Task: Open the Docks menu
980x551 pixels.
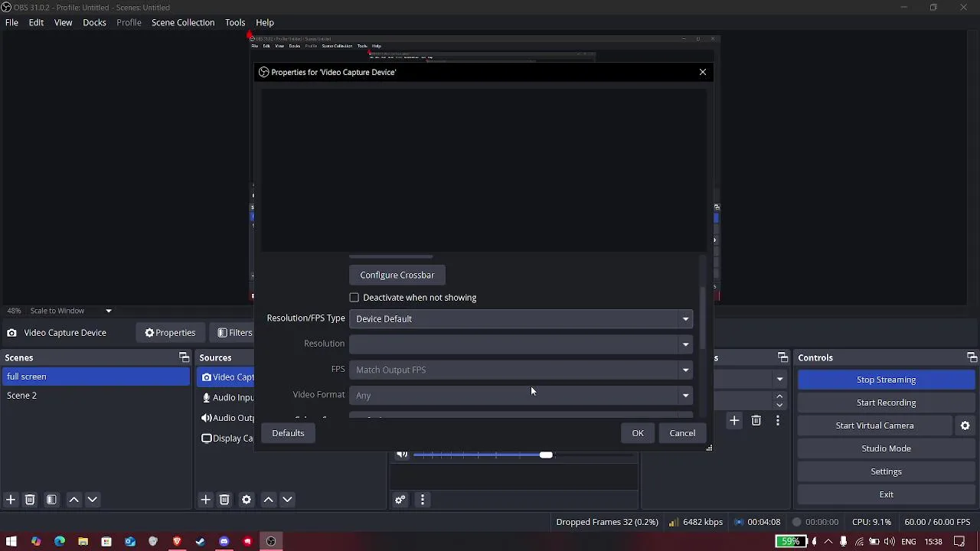Action: [x=94, y=22]
